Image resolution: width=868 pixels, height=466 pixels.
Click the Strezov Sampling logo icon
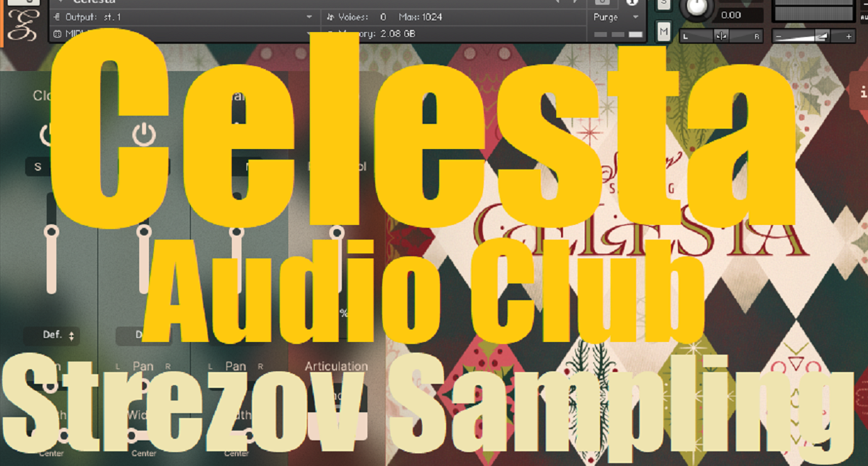22,26
